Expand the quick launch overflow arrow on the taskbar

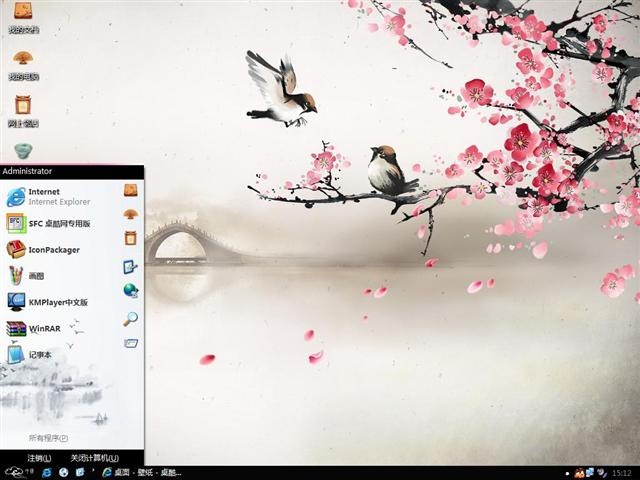pos(94,471)
